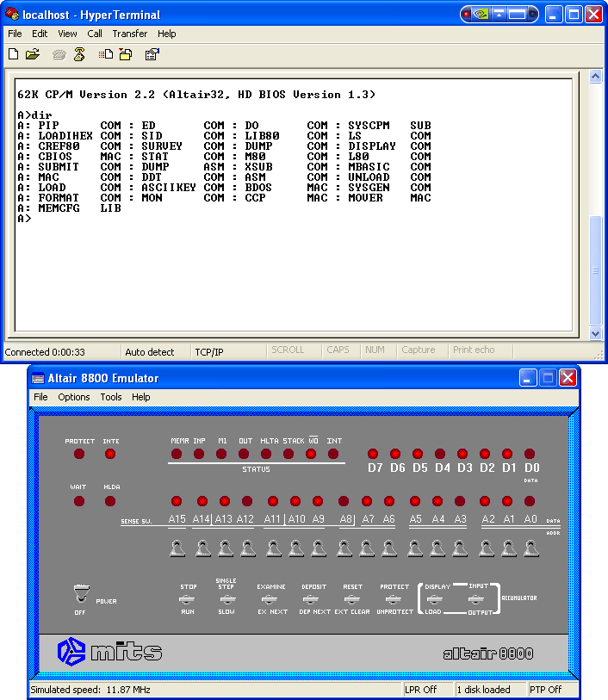Click ASCIIKEY file name in listing
Viewport: 608px width, 700px height.
[169, 188]
